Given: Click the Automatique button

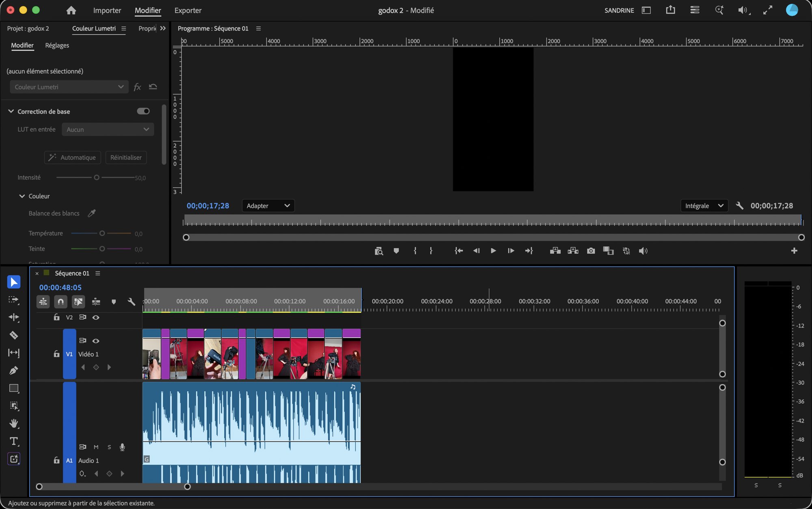Looking at the screenshot, I should click(73, 158).
